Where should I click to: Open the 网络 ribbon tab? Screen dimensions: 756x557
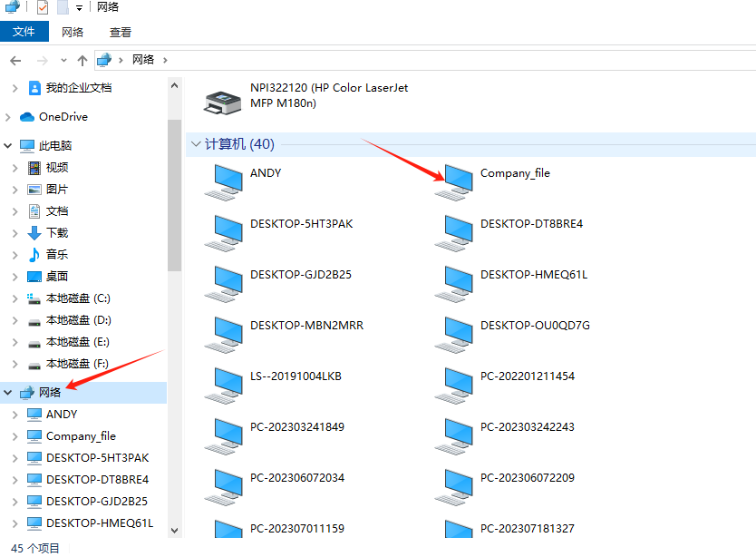(73, 32)
